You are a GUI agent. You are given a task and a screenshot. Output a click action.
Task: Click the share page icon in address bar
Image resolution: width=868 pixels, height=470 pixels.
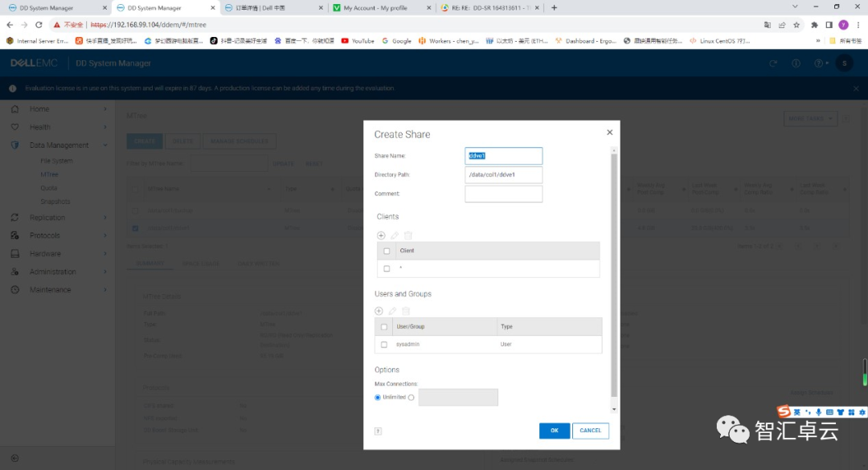click(x=782, y=25)
